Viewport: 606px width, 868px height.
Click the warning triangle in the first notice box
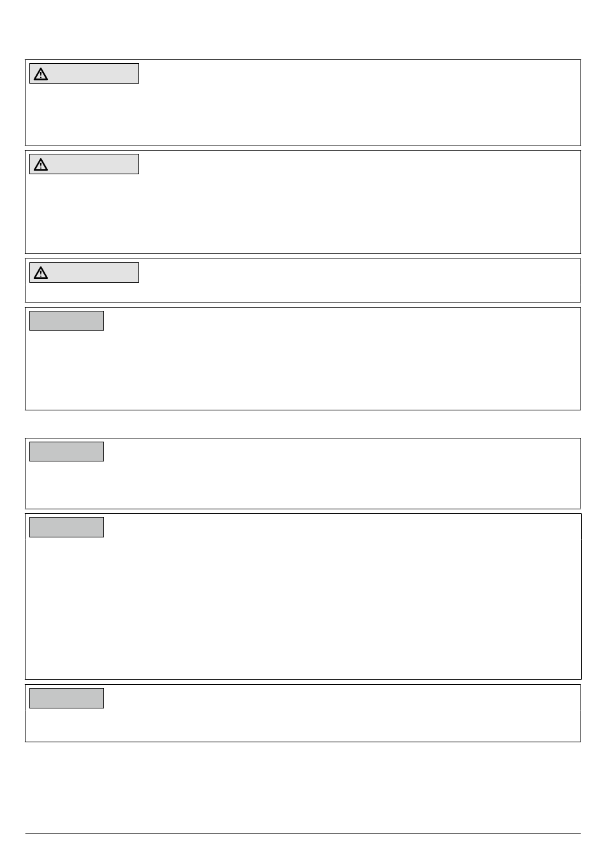click(x=41, y=74)
